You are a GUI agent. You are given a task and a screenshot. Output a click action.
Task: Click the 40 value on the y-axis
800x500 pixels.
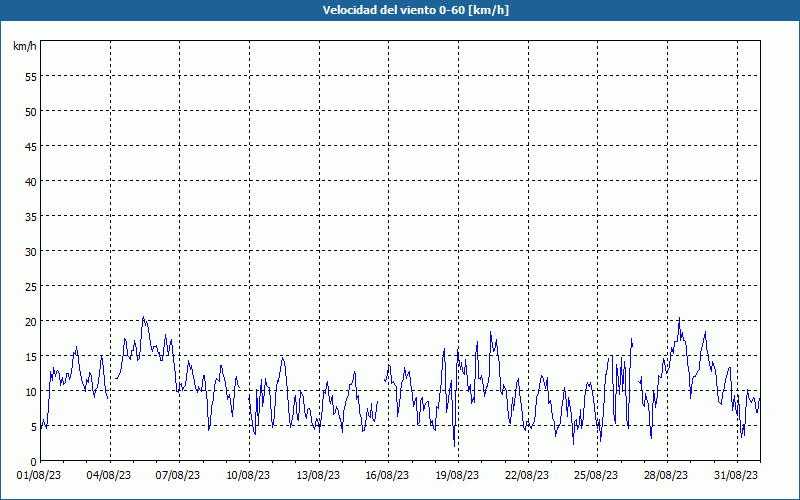tap(31, 182)
